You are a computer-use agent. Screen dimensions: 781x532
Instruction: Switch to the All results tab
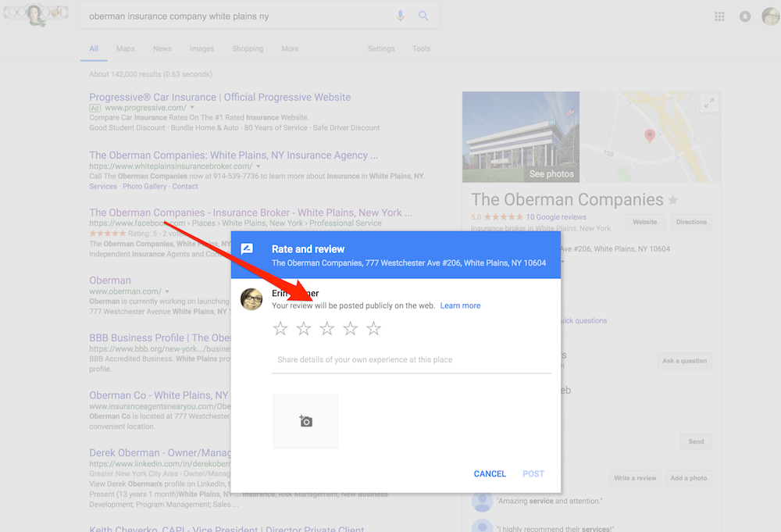94,48
